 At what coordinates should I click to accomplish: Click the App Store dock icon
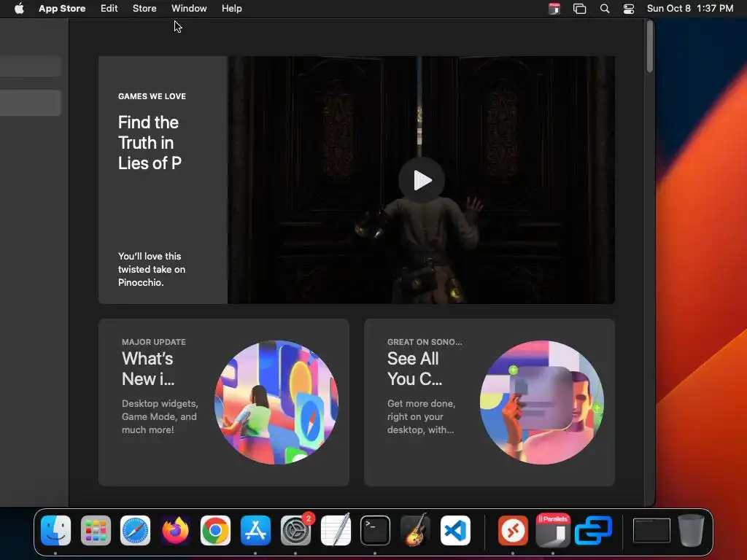(255, 530)
